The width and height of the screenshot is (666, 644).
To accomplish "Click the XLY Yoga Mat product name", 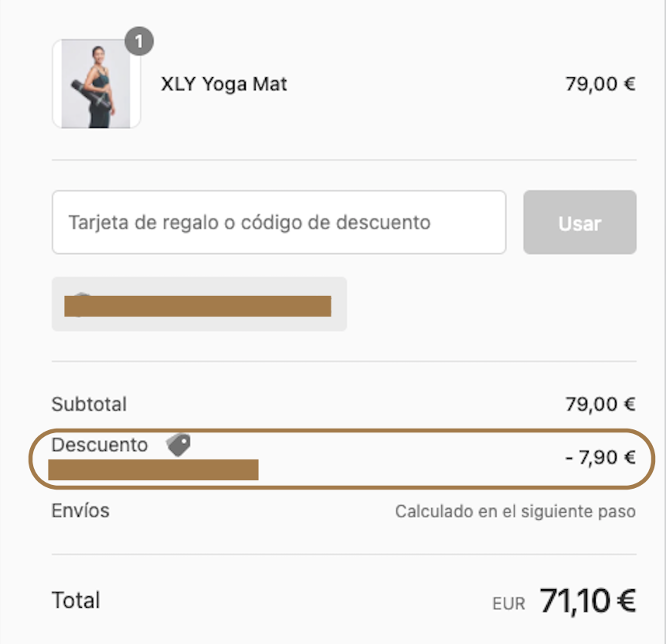I will tap(224, 84).
